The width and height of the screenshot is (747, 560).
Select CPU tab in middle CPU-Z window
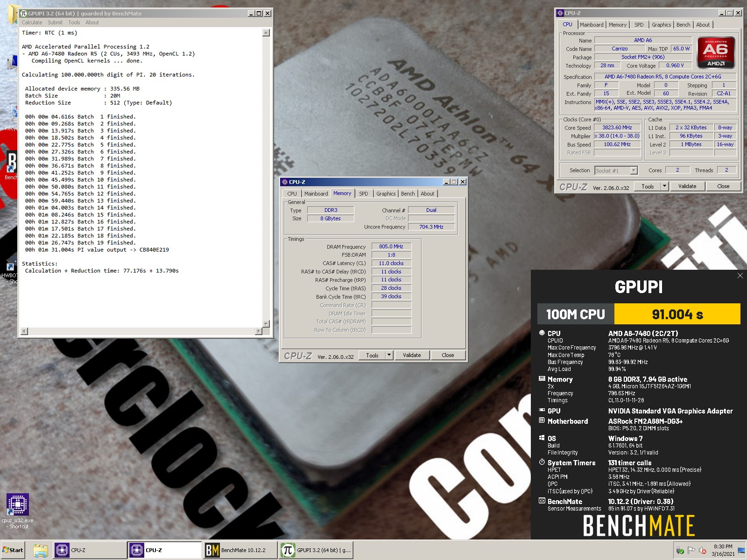click(292, 194)
